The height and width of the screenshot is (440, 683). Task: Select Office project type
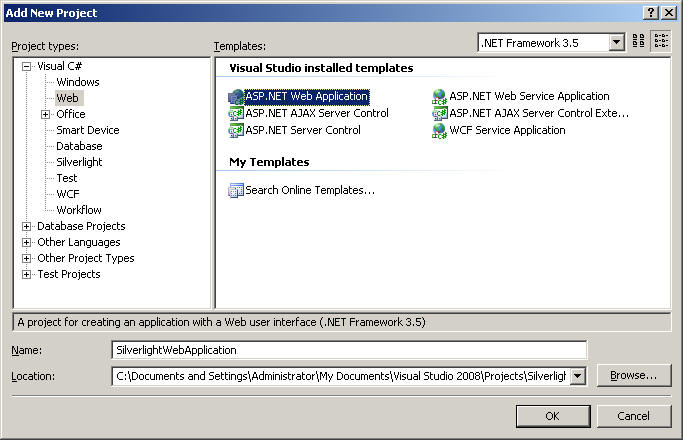(71, 114)
